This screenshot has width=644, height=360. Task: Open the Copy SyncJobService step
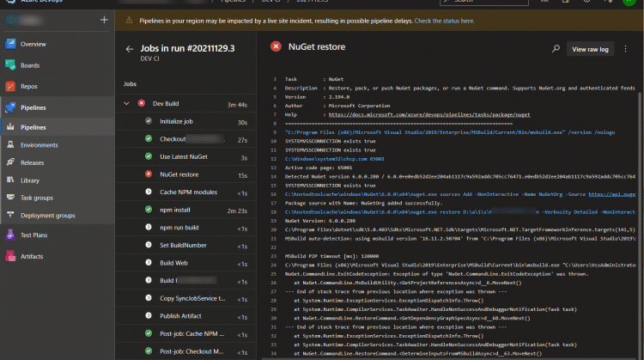185,298
